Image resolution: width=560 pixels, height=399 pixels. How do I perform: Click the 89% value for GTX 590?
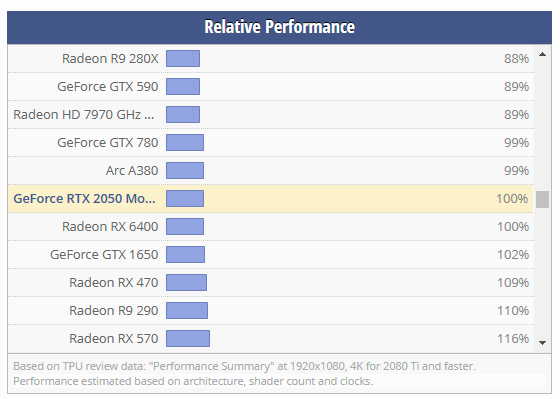(x=516, y=86)
